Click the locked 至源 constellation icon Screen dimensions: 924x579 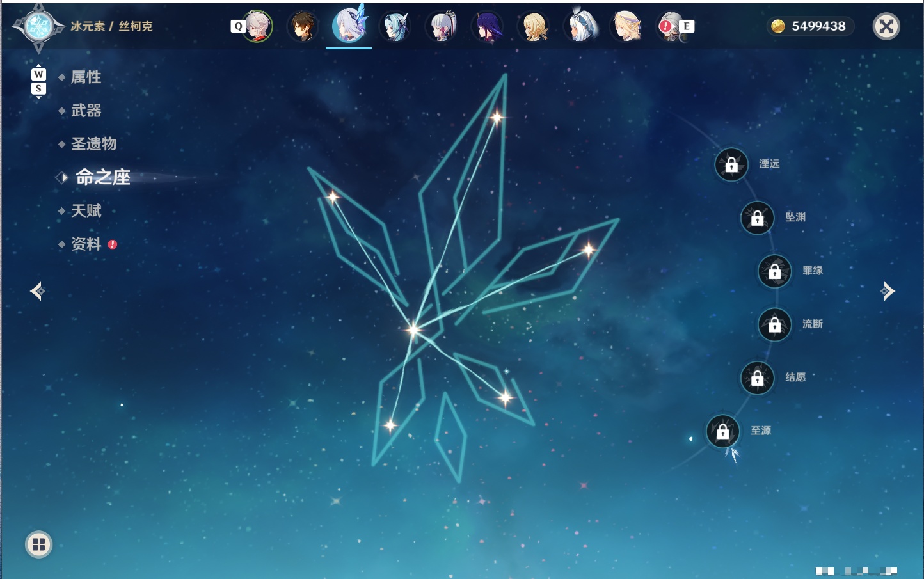pos(722,431)
